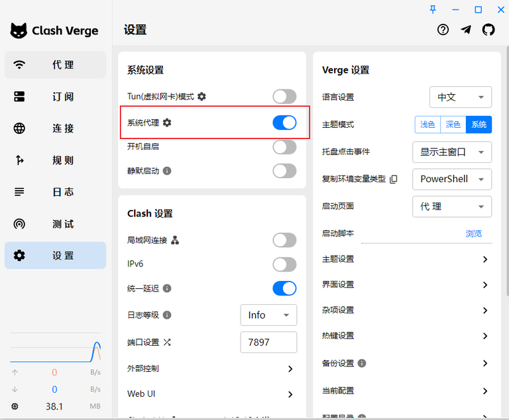The width and height of the screenshot is (509, 420).
Task: Click the shuffle icon next to 端口设置
Action: click(x=167, y=342)
